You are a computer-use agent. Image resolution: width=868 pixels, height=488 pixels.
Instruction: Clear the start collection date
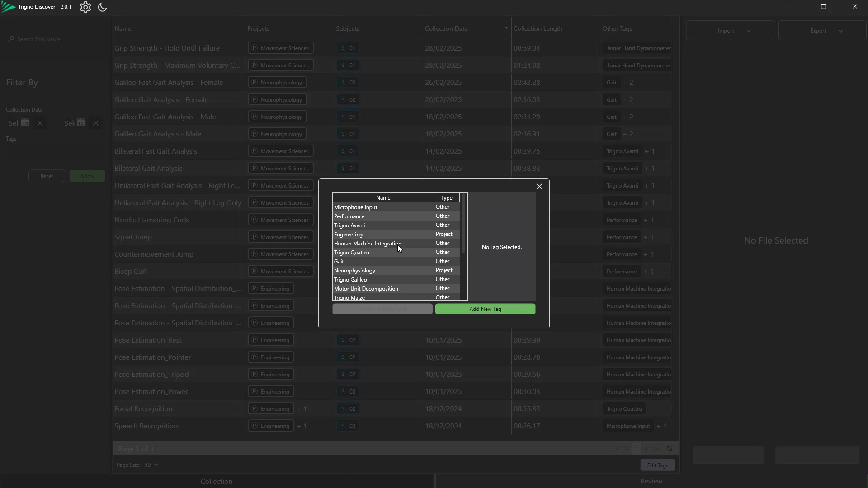(40, 123)
